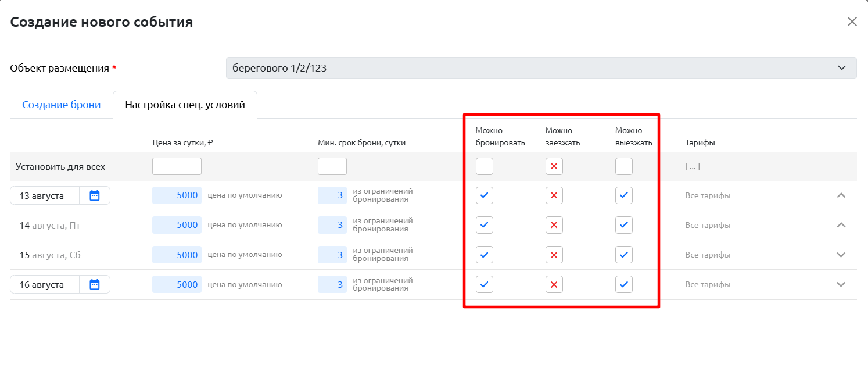The height and width of the screenshot is (382, 868).
Task: Uncheck Можно бронировать for 14 августа
Action: click(485, 225)
